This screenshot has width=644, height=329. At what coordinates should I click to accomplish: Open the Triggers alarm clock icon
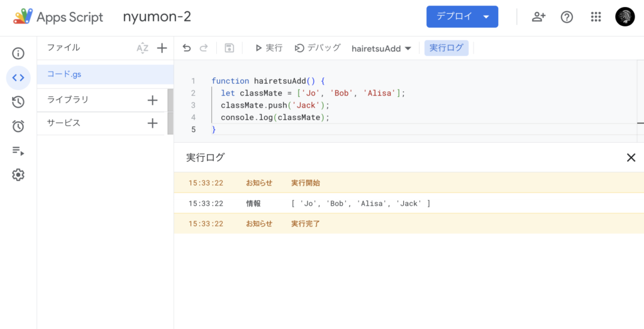(18, 126)
